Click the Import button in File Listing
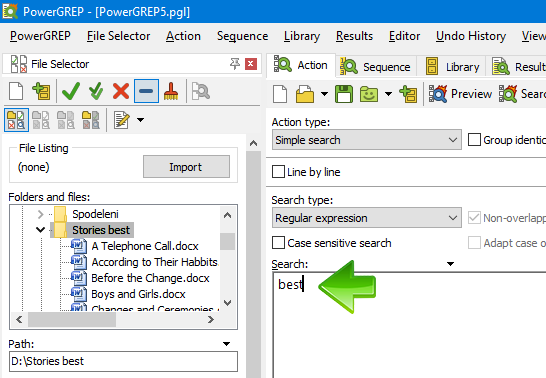 (186, 167)
